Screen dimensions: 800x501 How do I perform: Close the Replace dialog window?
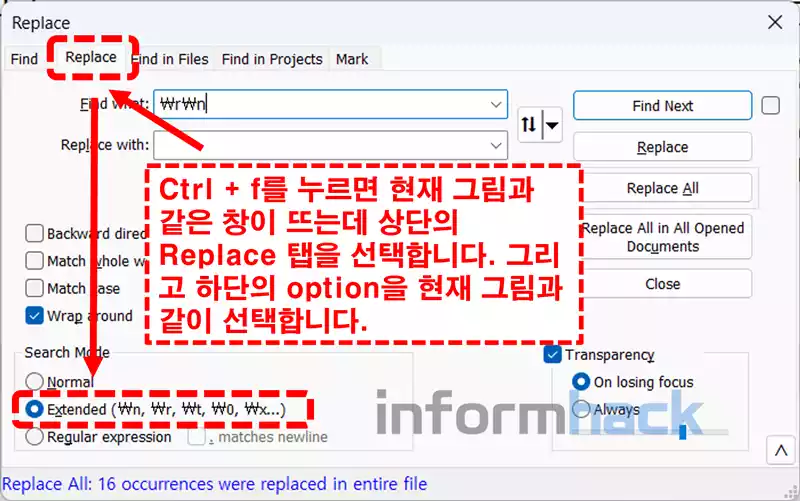click(x=775, y=22)
